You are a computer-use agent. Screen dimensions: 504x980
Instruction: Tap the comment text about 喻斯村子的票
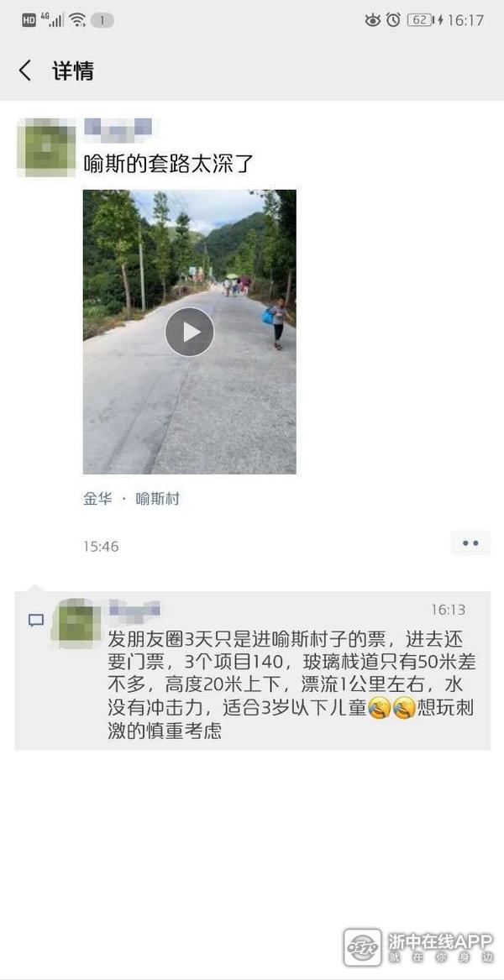(291, 685)
